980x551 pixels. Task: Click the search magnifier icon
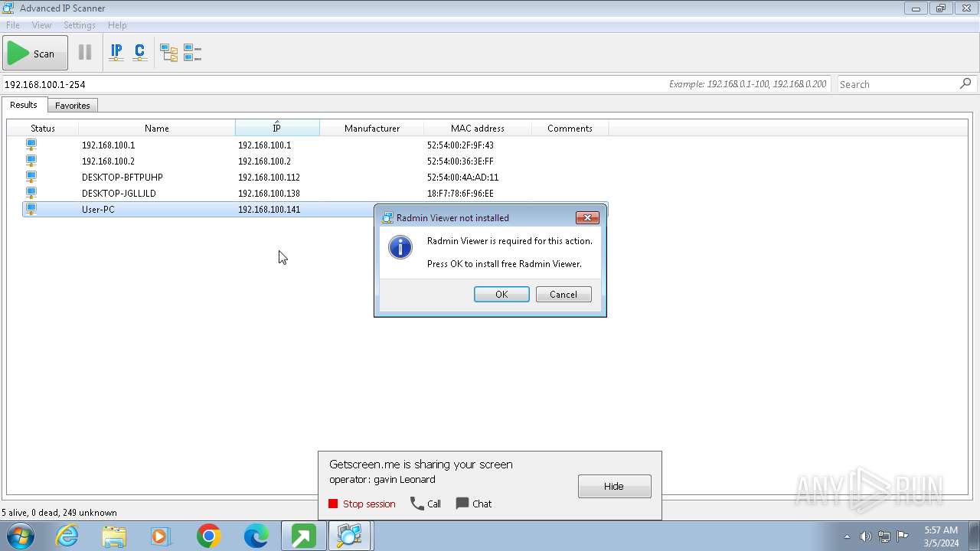[x=966, y=83]
